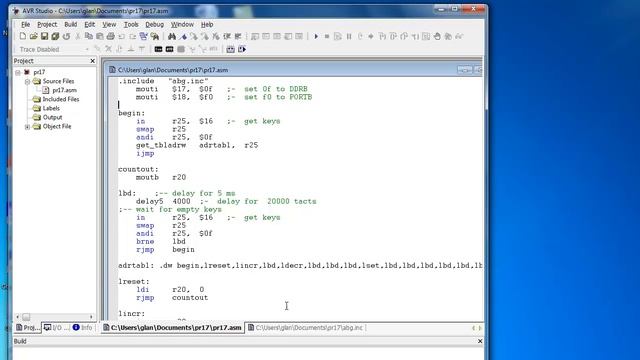Click the Show next statement arrow icon
The width and height of the screenshot is (640, 360).
coord(371,36)
